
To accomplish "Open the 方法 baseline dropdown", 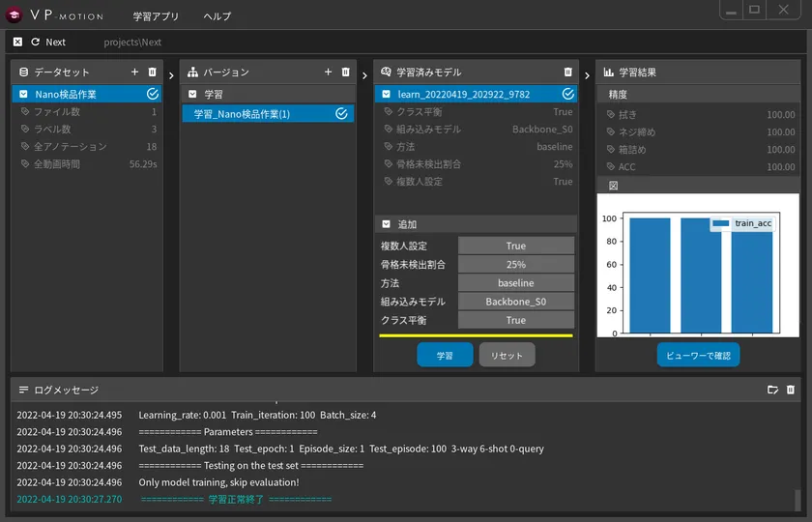I will (x=515, y=283).
